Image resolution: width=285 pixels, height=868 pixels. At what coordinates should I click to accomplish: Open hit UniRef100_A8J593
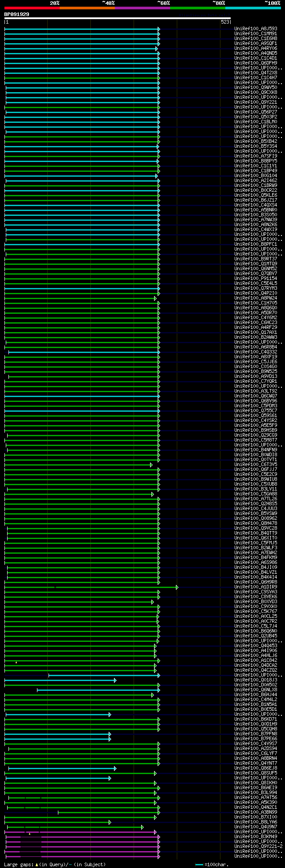(256, 29)
